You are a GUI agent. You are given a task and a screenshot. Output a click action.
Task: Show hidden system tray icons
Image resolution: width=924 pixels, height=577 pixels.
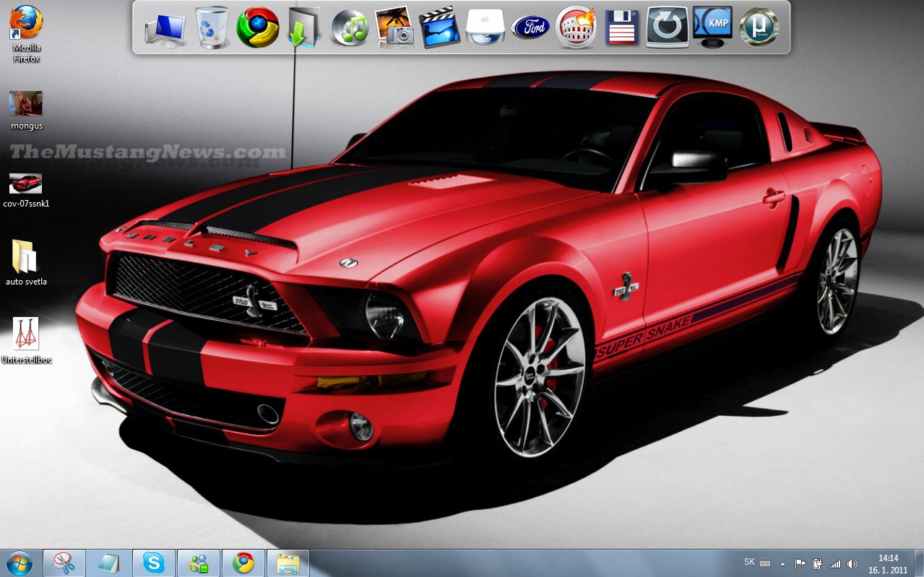(782, 563)
